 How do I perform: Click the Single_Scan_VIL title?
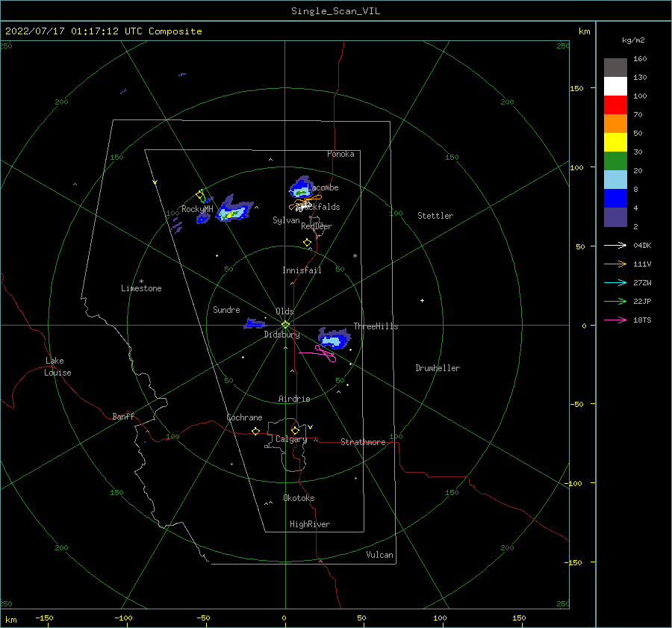[335, 11]
